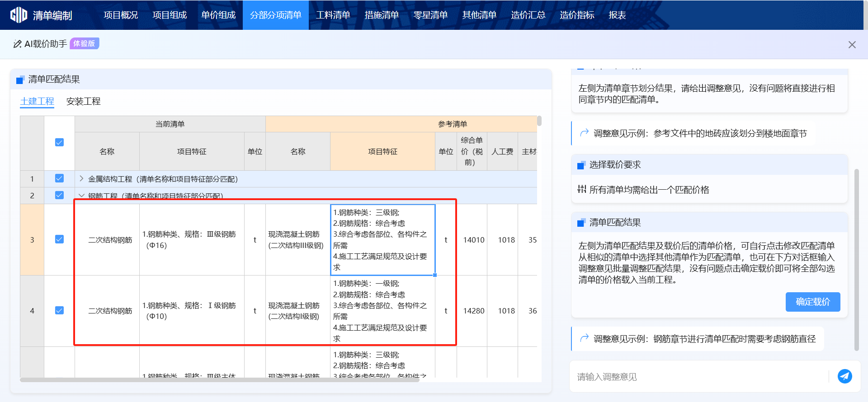This screenshot has height=402, width=868.
Task: Click the chat panel vertical scrollbar
Action: point(857,260)
